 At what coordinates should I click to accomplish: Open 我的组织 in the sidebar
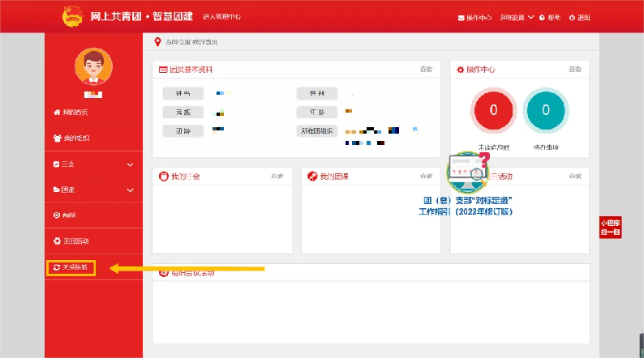coord(71,139)
